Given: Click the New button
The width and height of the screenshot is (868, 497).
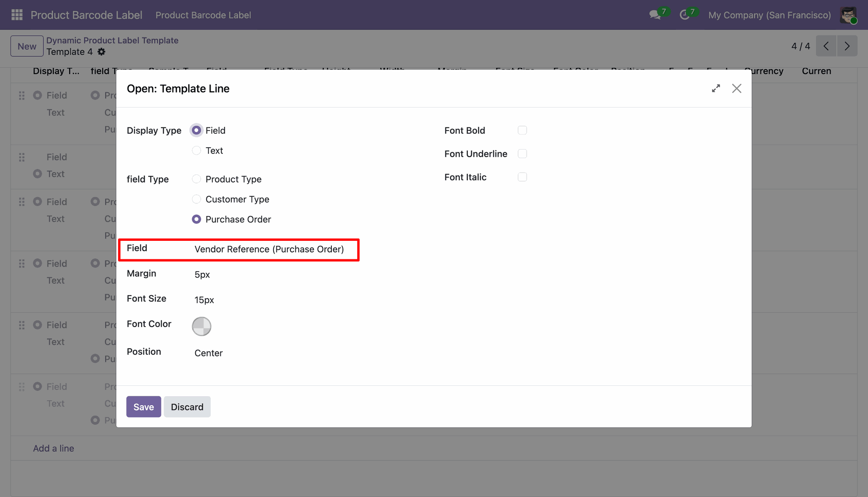Looking at the screenshot, I should (27, 46).
